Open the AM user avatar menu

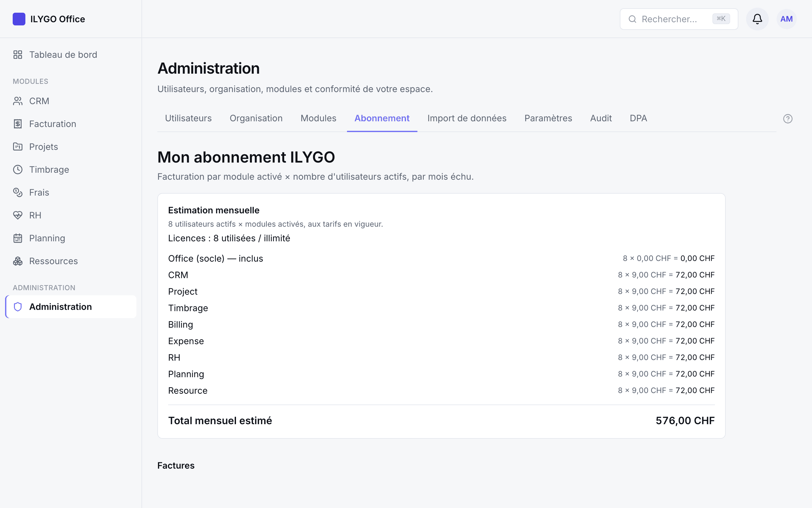[x=786, y=19]
